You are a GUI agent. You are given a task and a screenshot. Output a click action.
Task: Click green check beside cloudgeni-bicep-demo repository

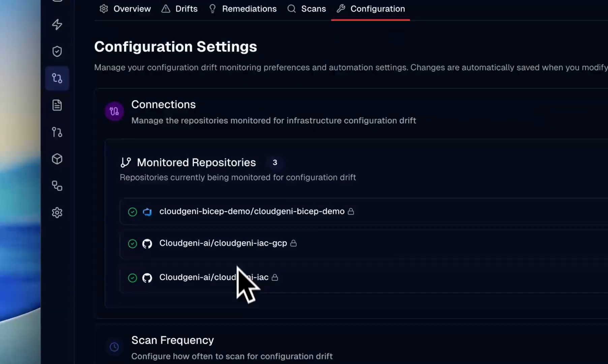(132, 212)
